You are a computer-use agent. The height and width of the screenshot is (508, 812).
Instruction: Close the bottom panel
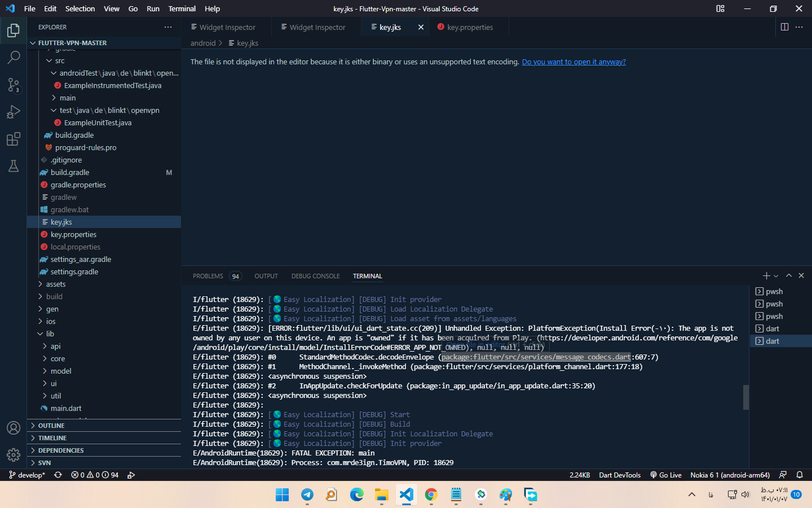(801, 276)
